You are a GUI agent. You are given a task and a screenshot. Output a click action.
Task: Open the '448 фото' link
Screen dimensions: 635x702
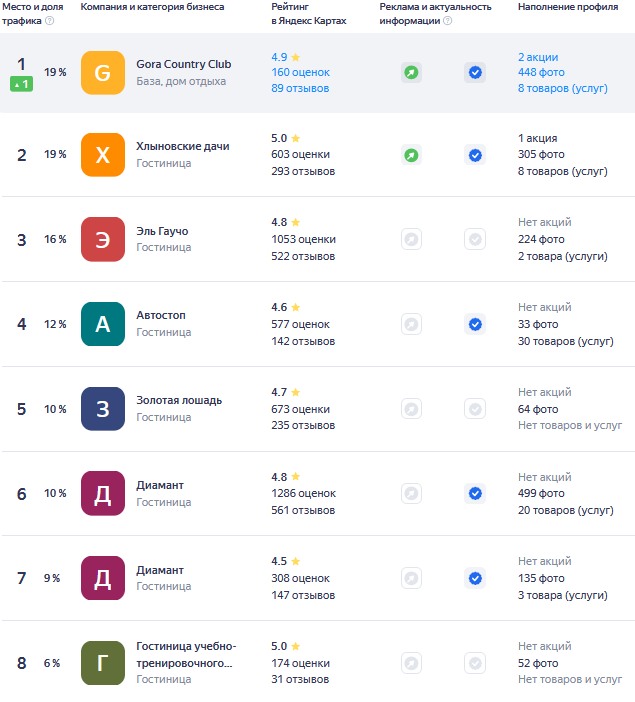(541, 72)
